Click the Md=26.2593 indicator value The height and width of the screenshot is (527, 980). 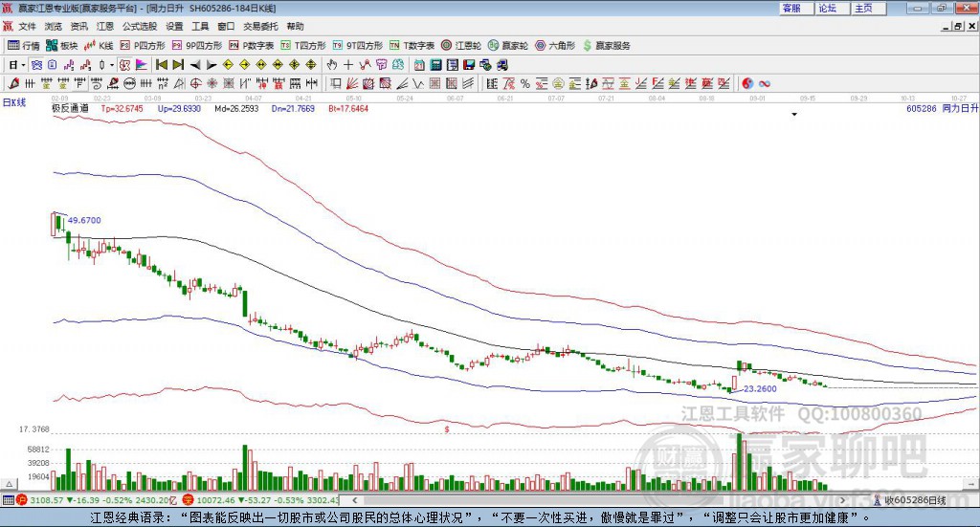(x=236, y=109)
